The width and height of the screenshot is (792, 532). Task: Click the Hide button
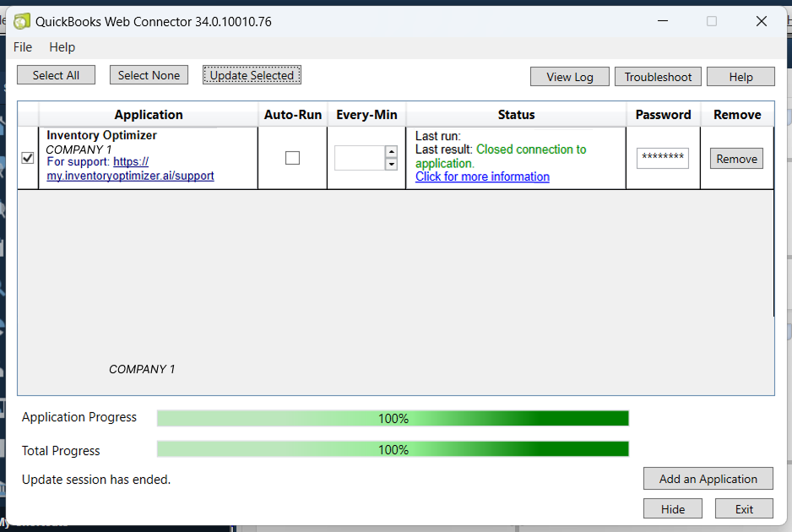pos(673,508)
